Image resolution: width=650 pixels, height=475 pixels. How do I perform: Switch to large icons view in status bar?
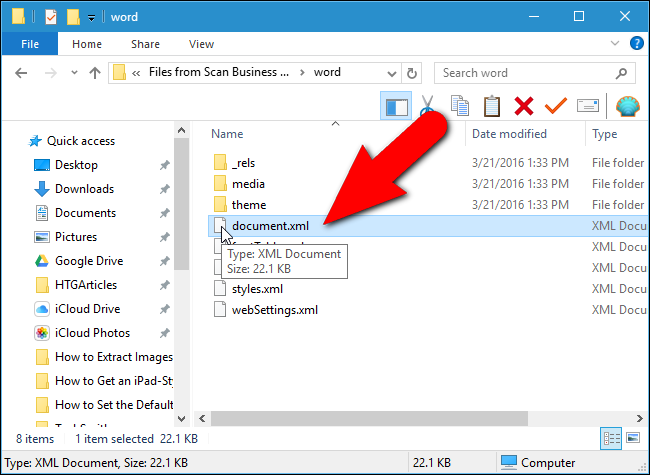click(631, 438)
